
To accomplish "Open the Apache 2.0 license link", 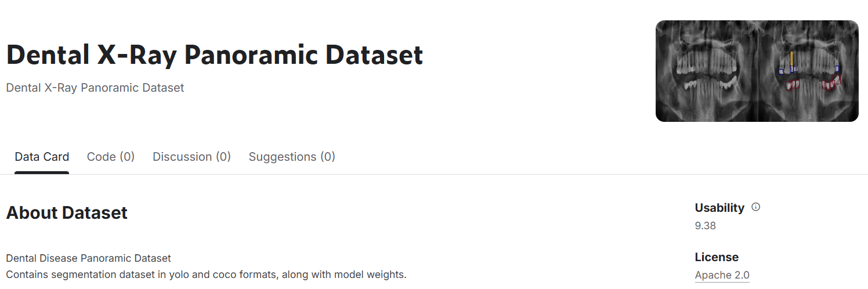I will point(722,275).
